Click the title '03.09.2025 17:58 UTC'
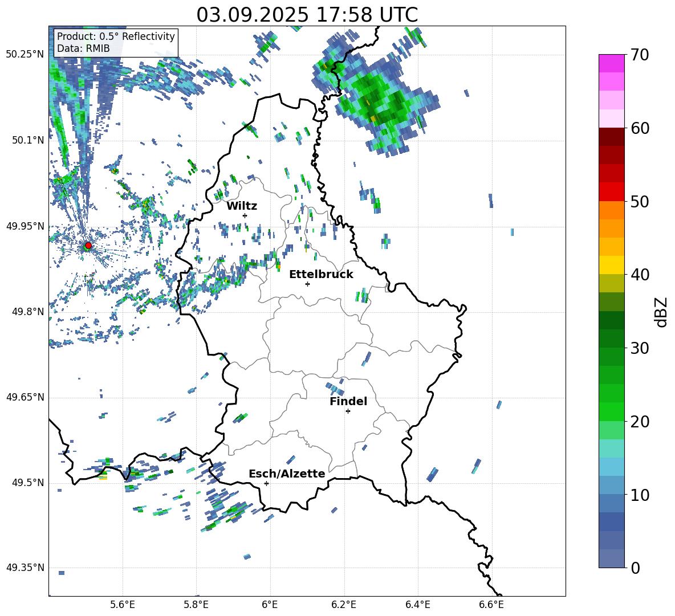675x616 pixels. click(307, 15)
